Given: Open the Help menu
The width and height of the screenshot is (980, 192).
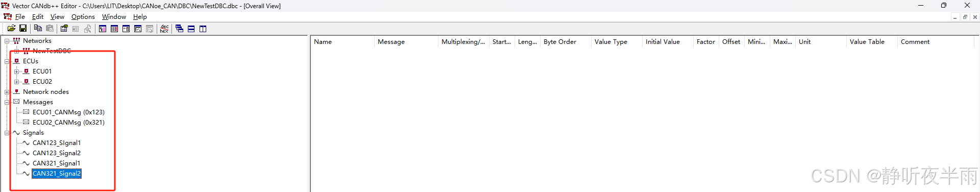Looking at the screenshot, I should click(x=140, y=17).
